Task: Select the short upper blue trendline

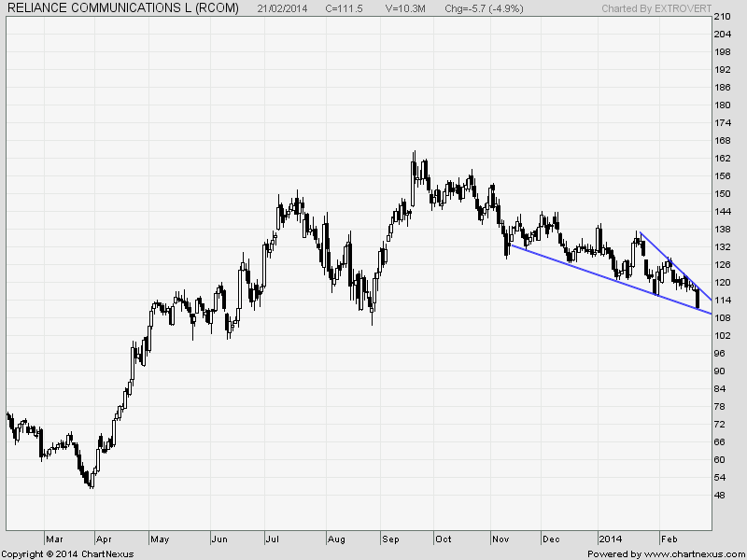Action: (x=674, y=263)
